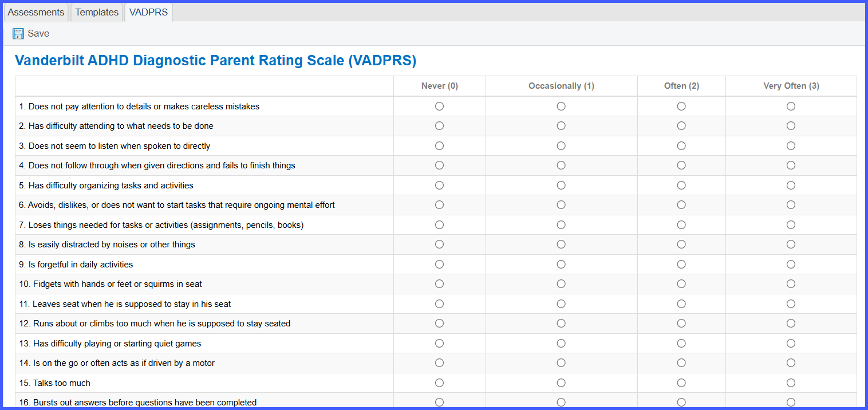The image size is (868, 410).
Task: Choose Occasionally for question 6 avoids mental effort
Action: pyautogui.click(x=561, y=205)
